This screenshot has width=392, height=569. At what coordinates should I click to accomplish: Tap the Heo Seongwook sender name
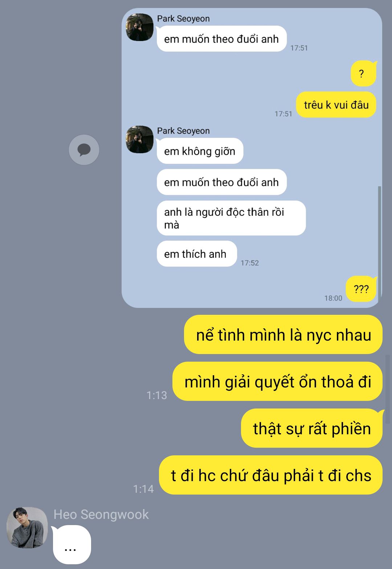(x=101, y=514)
